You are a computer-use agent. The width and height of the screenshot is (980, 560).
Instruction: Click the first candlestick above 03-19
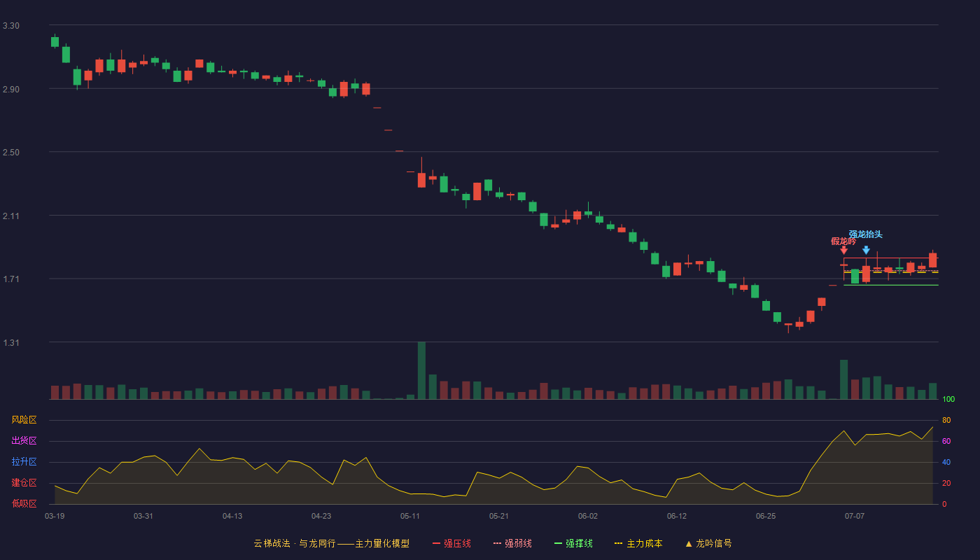[x=55, y=41]
